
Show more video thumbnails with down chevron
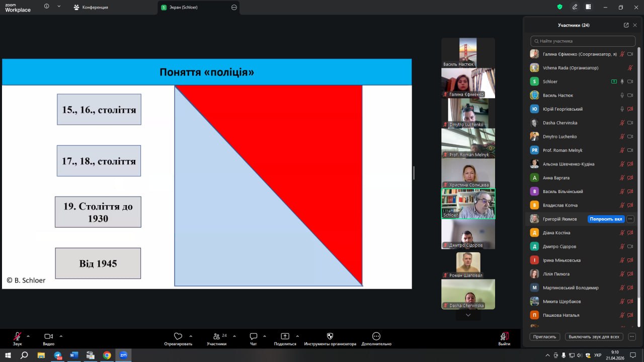468,315
